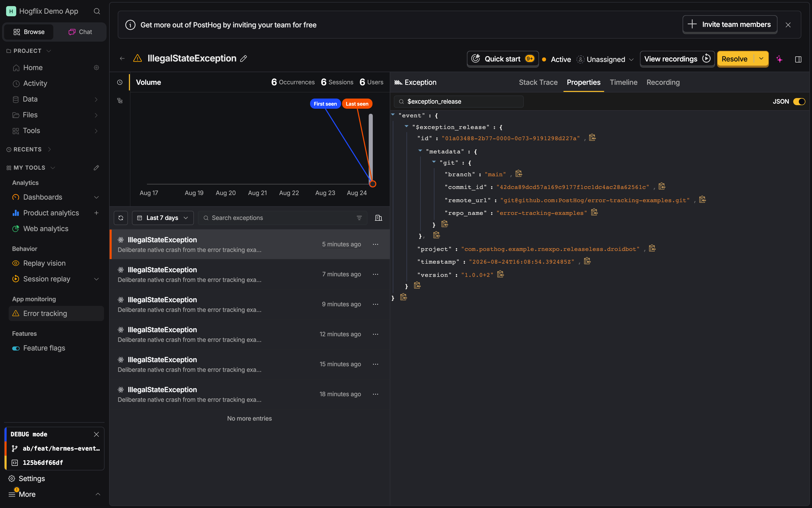The width and height of the screenshot is (812, 508).
Task: Collapse the "$exception_release" JSON node
Action: pyautogui.click(x=406, y=127)
